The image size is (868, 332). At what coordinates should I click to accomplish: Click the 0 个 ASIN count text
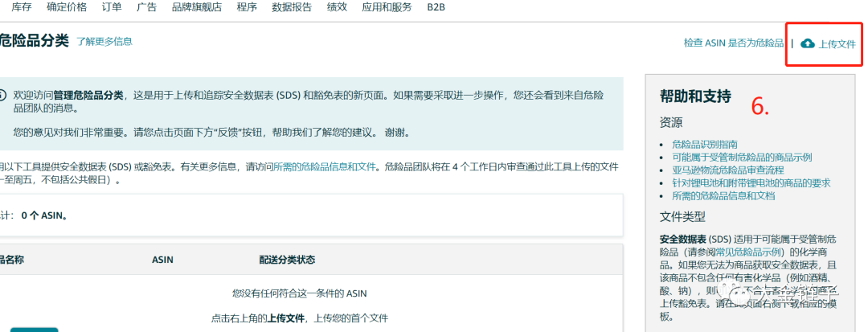(x=45, y=215)
